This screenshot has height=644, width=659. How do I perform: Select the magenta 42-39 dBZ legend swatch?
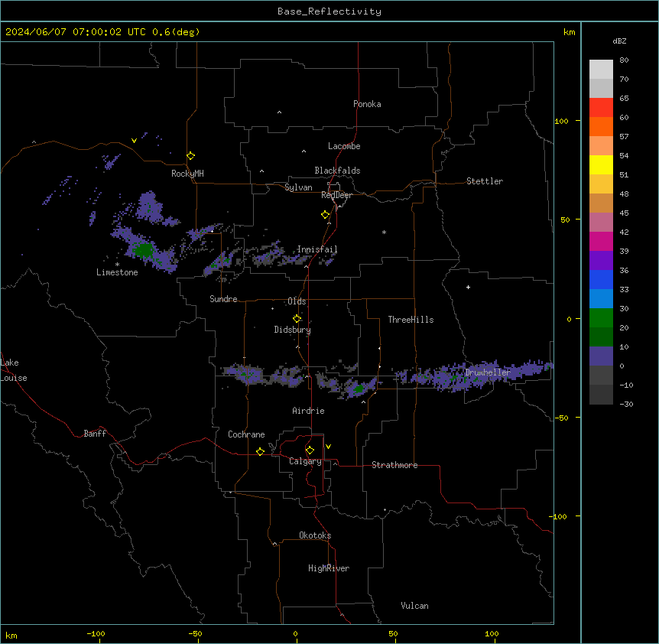tap(601, 241)
